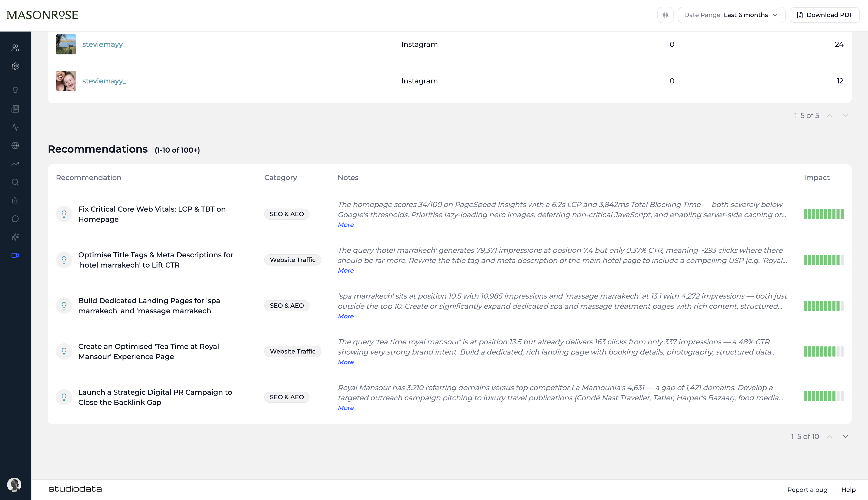Open the Date Range Last 6 months dropdown

point(731,15)
